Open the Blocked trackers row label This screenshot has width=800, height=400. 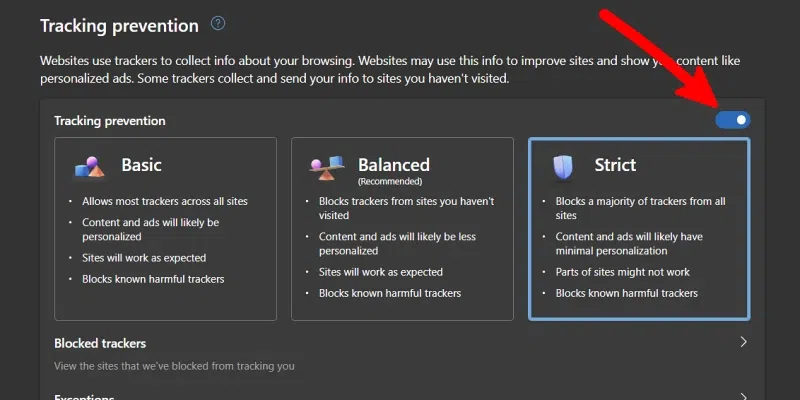[100, 343]
